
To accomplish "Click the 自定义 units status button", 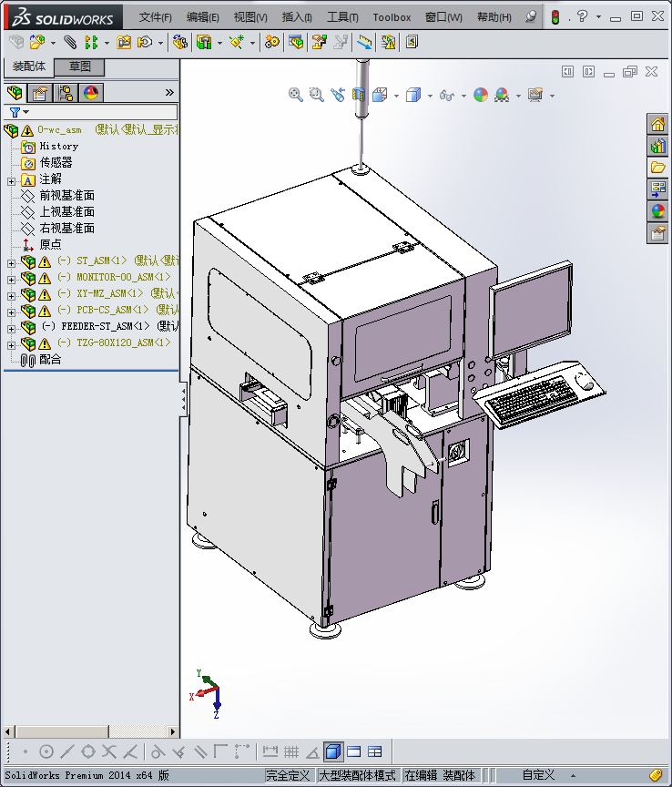I will point(539,775).
